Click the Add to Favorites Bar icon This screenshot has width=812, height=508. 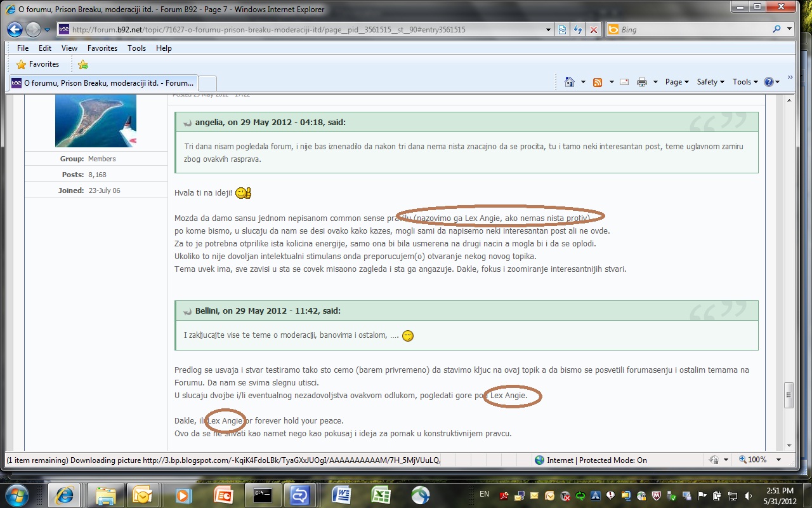[x=83, y=64]
